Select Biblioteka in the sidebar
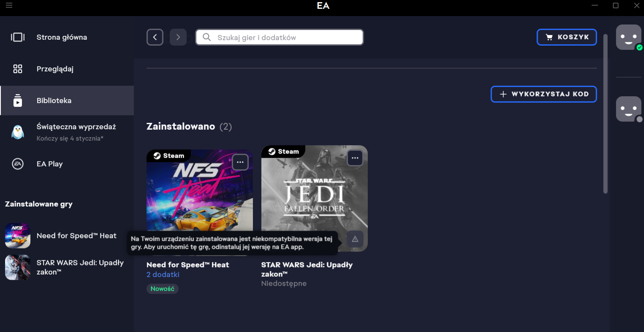The height and width of the screenshot is (332, 644). click(x=54, y=101)
